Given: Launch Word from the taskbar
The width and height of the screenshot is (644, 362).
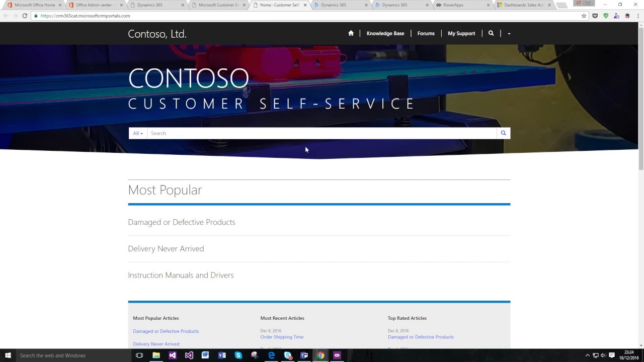Looking at the screenshot, I should [205, 355].
